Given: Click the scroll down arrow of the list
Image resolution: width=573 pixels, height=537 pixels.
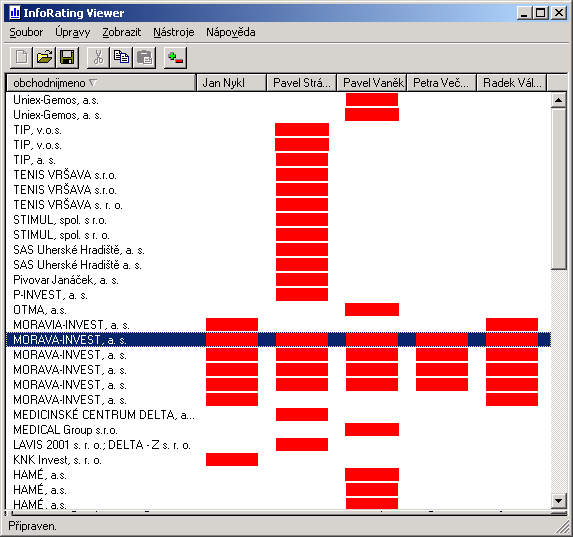Looking at the screenshot, I should click(558, 500).
